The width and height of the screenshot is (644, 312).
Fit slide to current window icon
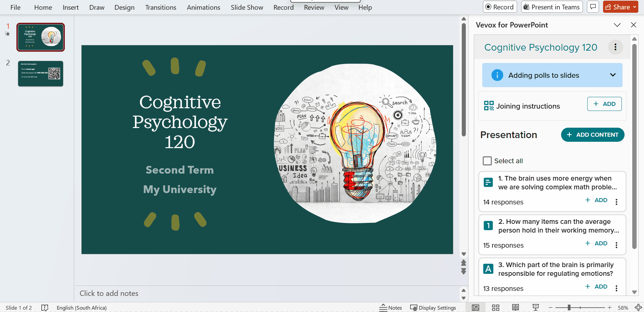tap(638, 308)
